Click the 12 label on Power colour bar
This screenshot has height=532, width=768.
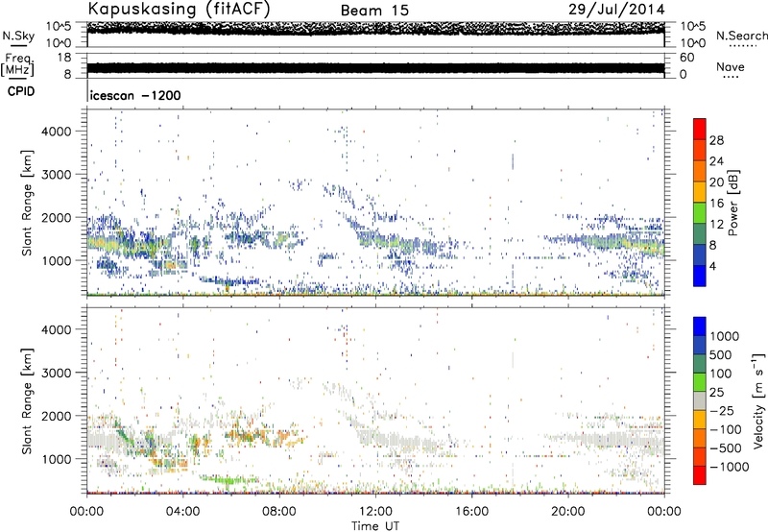716,225
